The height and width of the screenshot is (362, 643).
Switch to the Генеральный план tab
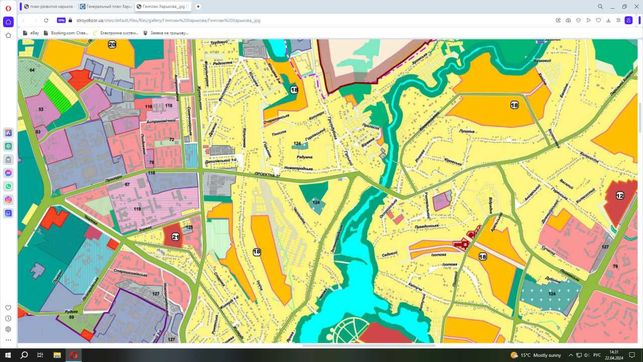pos(105,7)
